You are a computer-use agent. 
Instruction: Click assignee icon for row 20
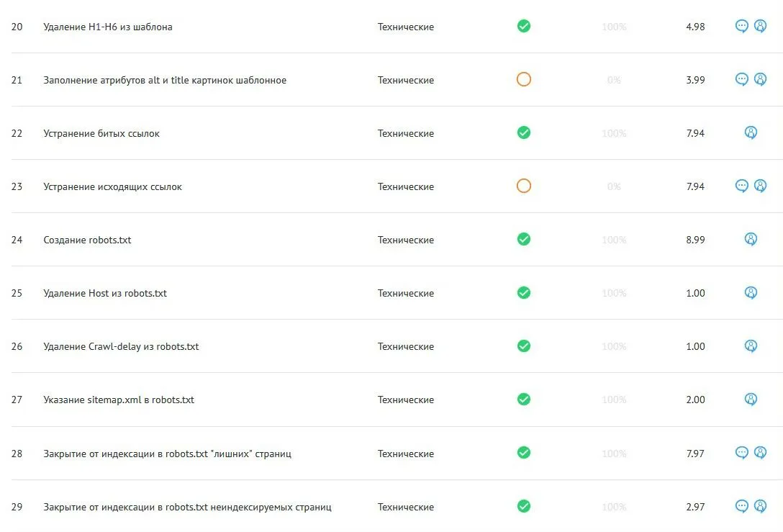760,26
